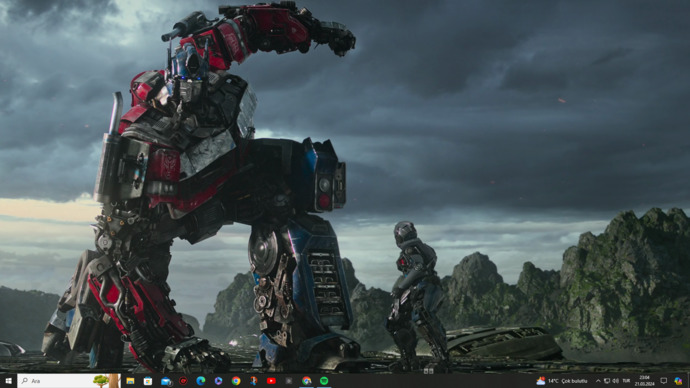Open the red circular app icon

[x=183, y=381]
